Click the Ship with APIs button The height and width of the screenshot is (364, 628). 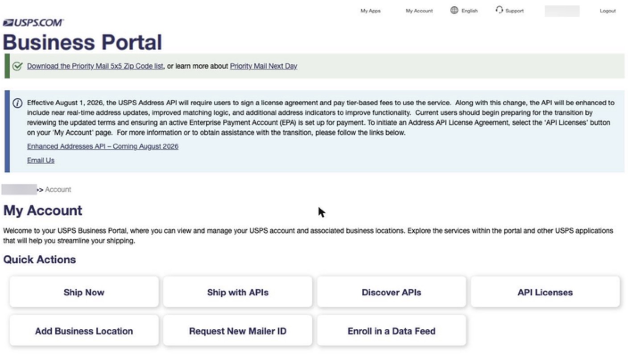238,292
